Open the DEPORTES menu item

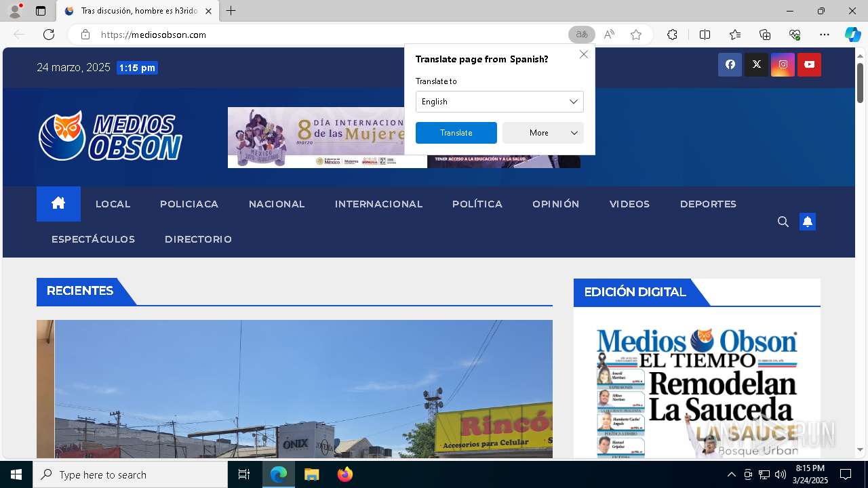click(708, 204)
